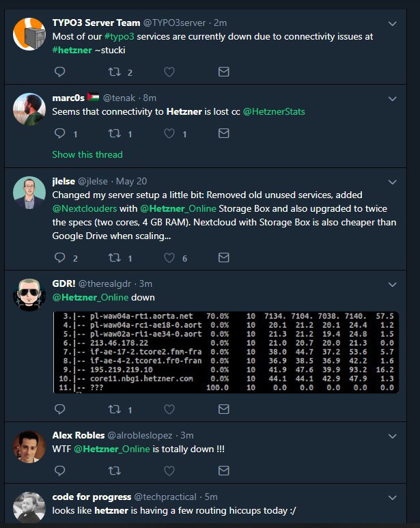Screen dimensions: 420x528
Task: Open GDR! traceroute screenshot image
Action: tap(225, 352)
